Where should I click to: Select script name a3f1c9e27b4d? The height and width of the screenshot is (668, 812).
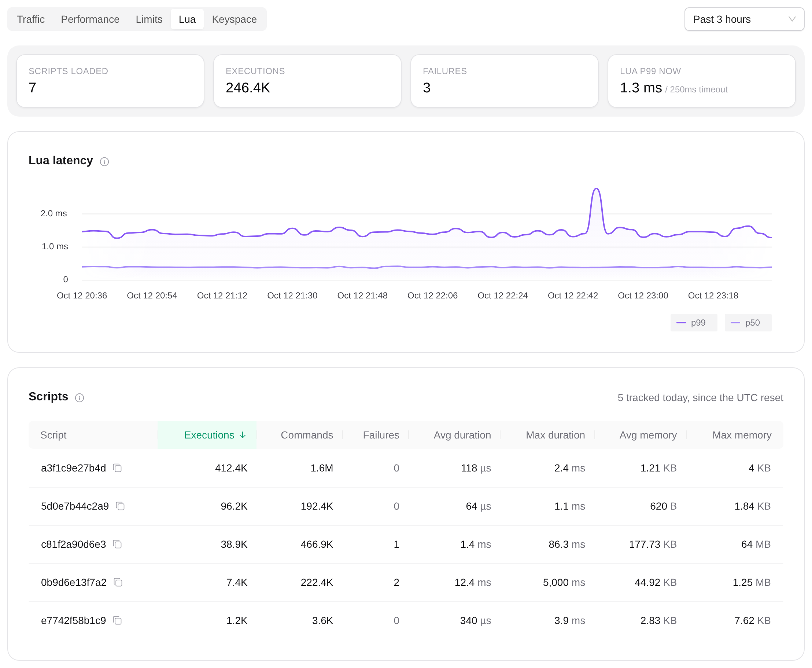tap(73, 468)
